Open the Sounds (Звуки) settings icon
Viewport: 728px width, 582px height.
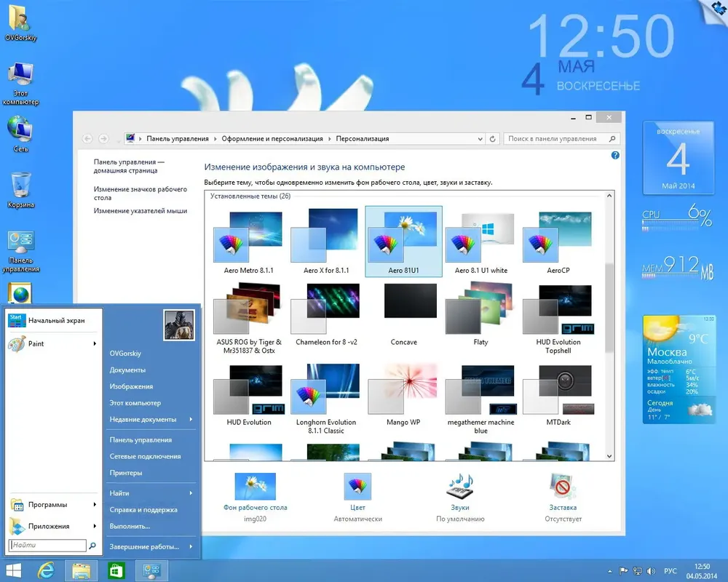(x=460, y=486)
